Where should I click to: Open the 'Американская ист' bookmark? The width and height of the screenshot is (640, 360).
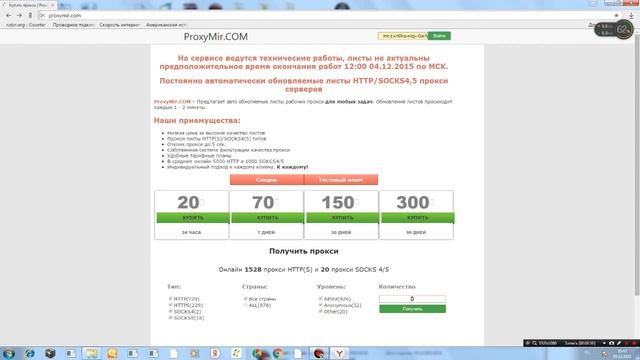166,25
